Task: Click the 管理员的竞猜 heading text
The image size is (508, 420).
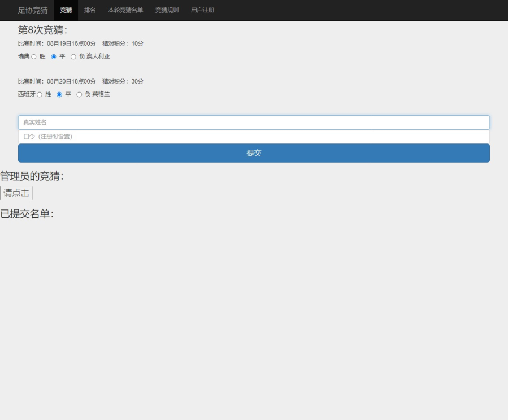Action: coord(32,176)
